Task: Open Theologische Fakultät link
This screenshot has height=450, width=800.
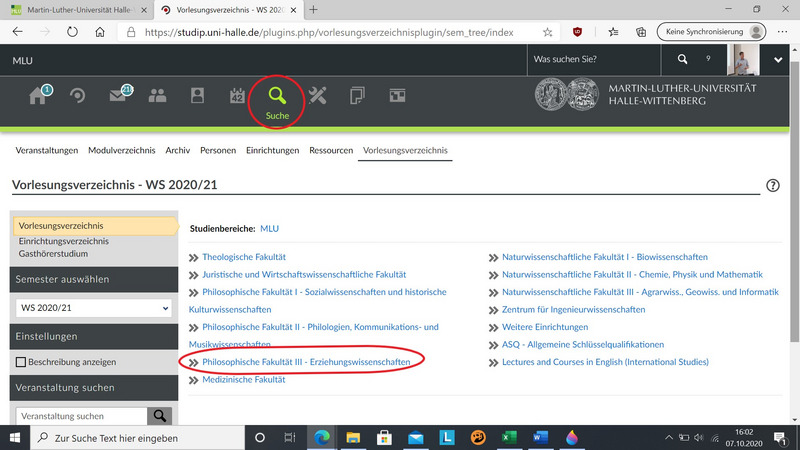Action: (244, 257)
